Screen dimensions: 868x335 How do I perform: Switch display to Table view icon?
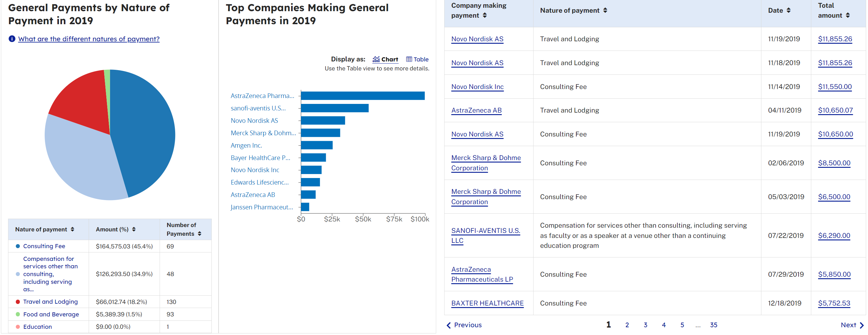coord(409,59)
